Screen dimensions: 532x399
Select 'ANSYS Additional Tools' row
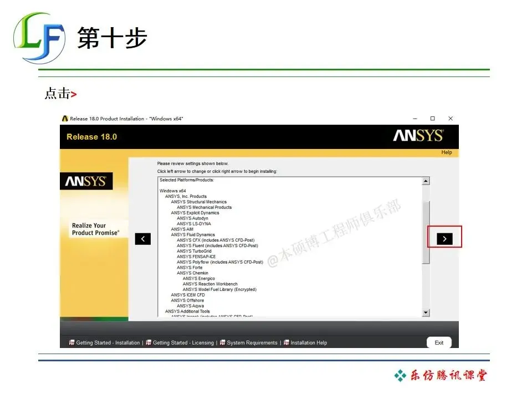[x=187, y=311]
